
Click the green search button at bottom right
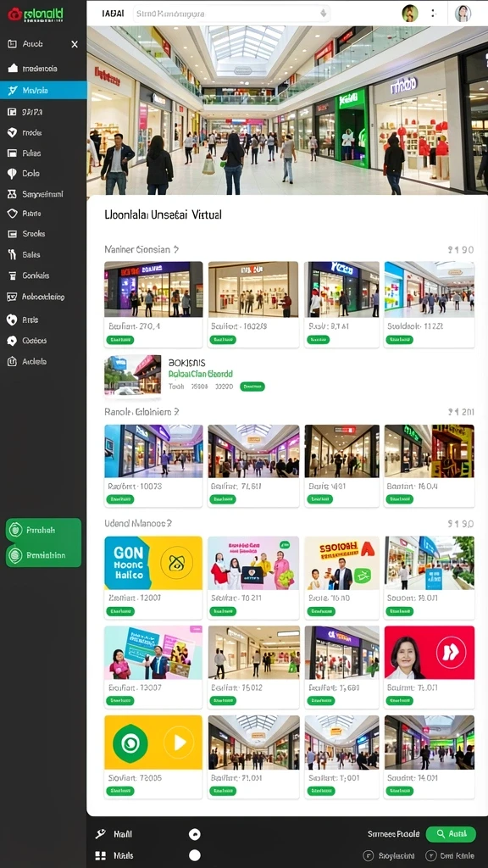[x=451, y=834]
